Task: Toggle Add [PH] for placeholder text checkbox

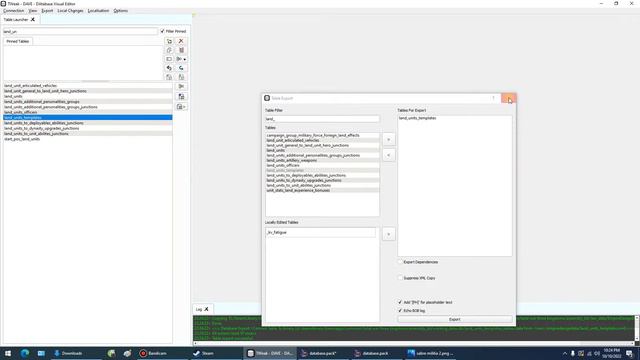Action: point(400,302)
